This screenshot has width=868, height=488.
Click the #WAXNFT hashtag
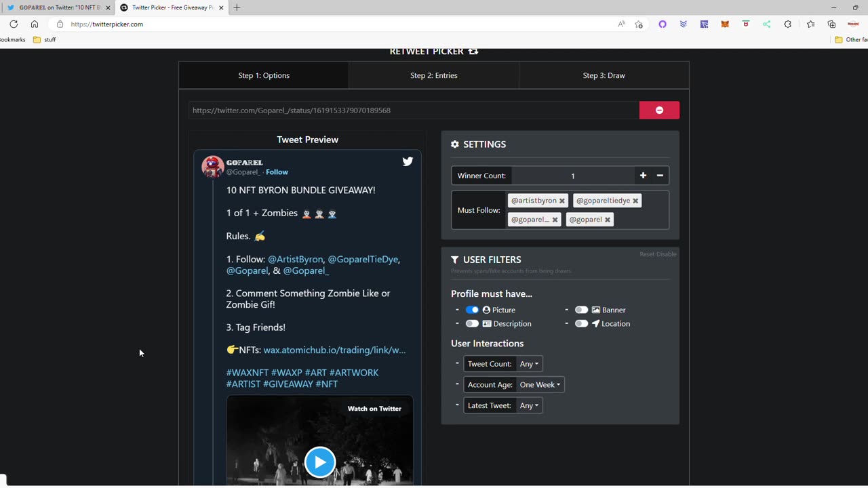coord(248,373)
